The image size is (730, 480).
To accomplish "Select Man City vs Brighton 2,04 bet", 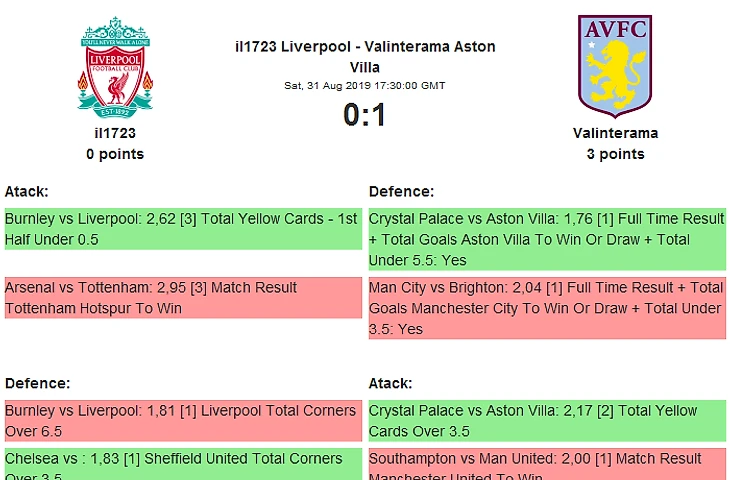I will point(546,308).
